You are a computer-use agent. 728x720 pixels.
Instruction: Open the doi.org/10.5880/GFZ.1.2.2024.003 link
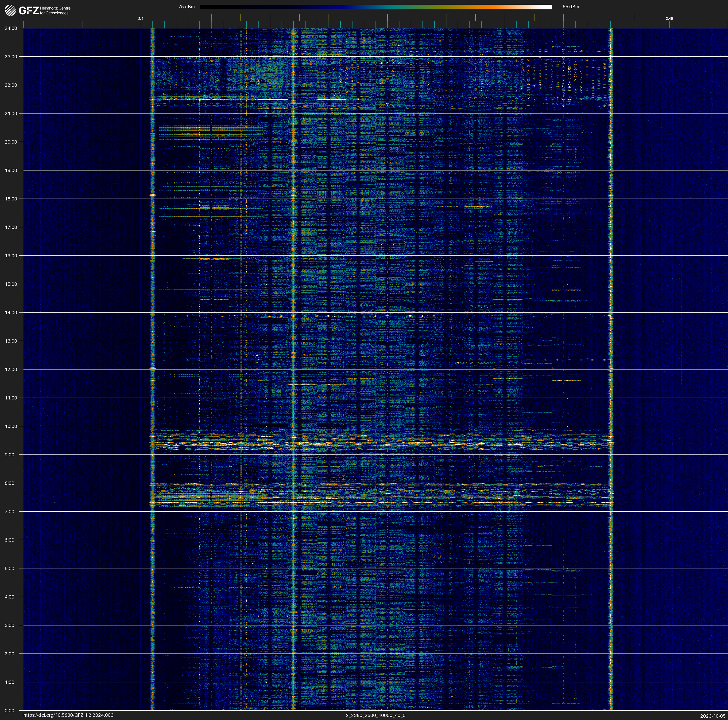[68, 715]
